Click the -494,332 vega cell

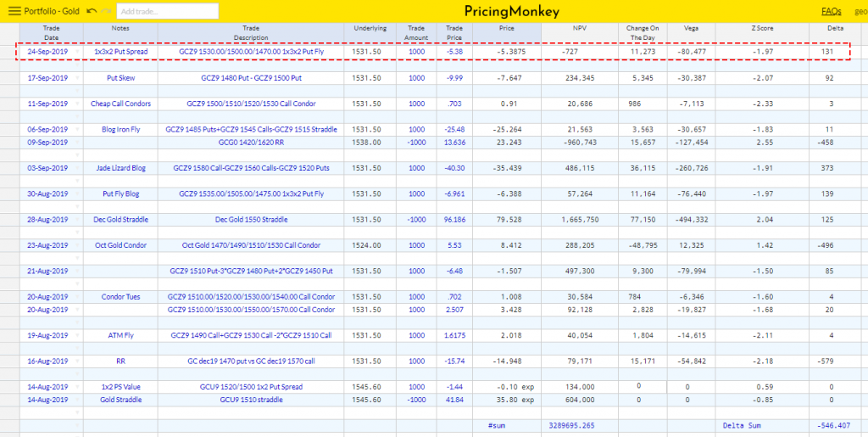(692, 219)
